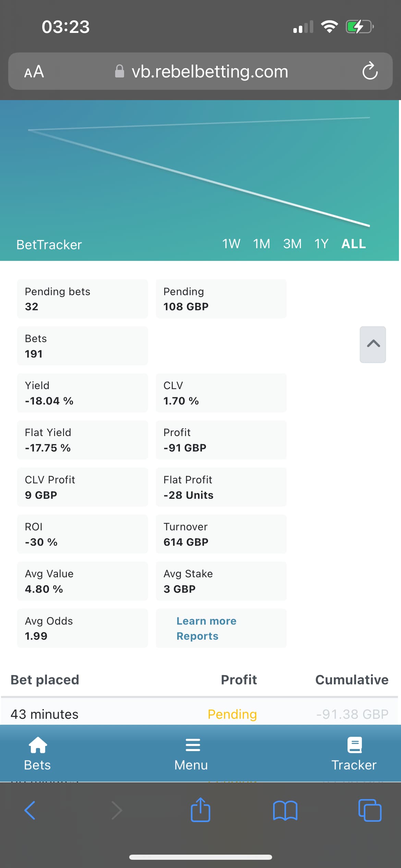The width and height of the screenshot is (401, 868).
Task: Open the Learn more link
Action: click(x=206, y=621)
